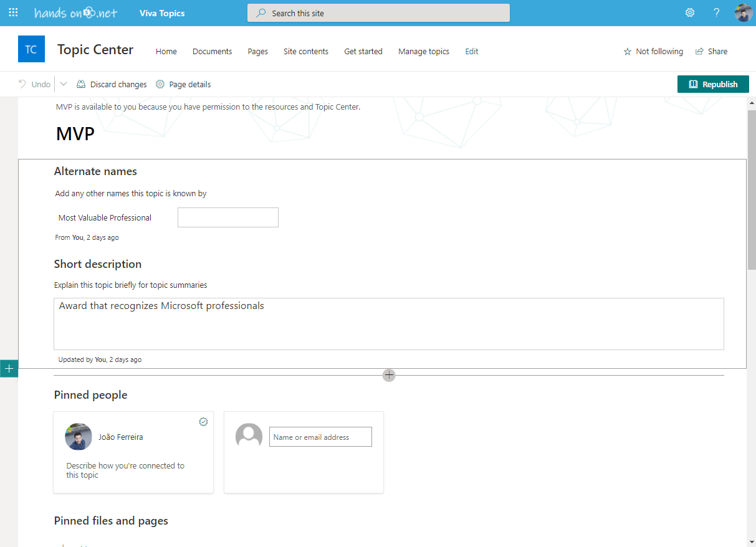Click Discard changes

(112, 84)
